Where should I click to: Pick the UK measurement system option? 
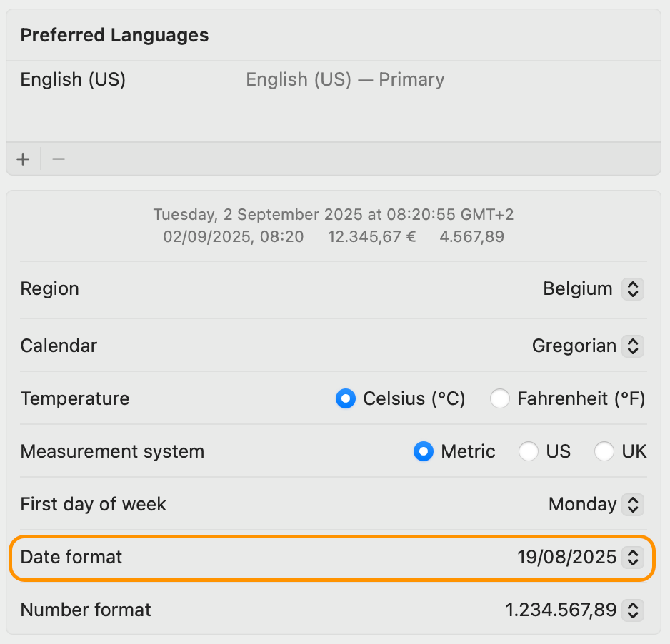[604, 451]
